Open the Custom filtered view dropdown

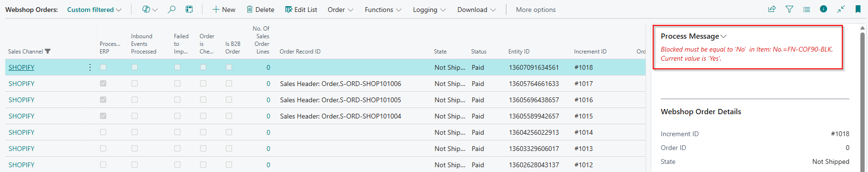94,10
